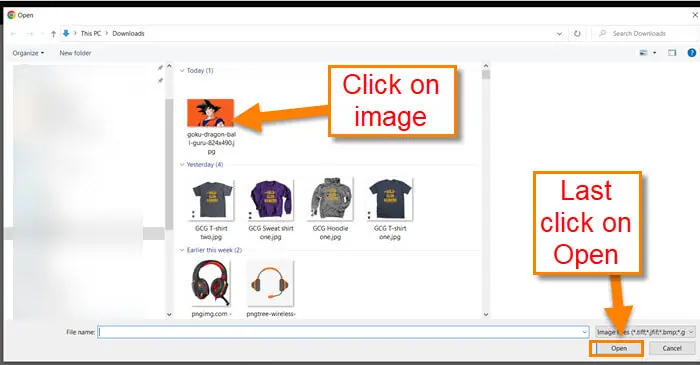The image size is (700, 365).
Task: Open the image file type dropdown
Action: [645, 332]
